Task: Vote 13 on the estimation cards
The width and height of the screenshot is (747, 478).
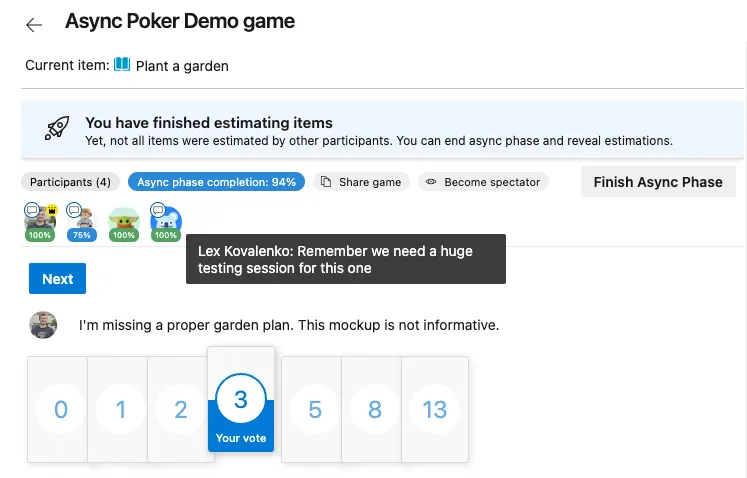Action: click(435, 410)
